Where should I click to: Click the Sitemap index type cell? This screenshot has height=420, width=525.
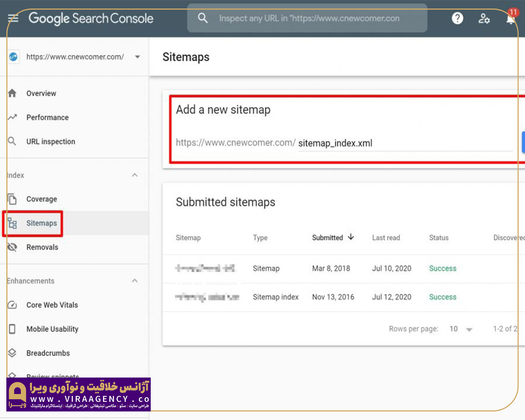pos(276,297)
